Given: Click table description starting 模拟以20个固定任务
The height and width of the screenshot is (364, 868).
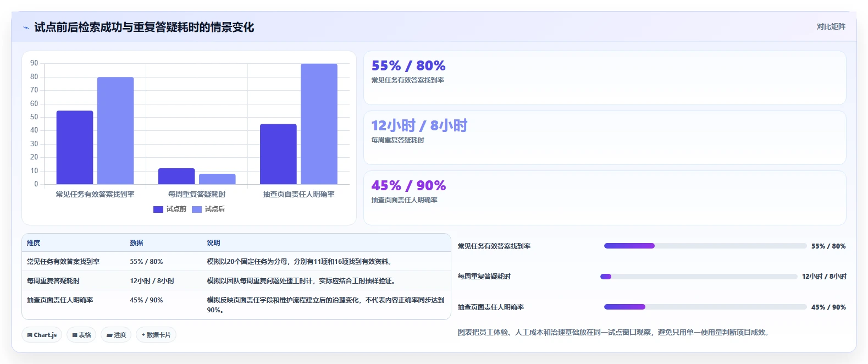Looking at the screenshot, I should click(x=299, y=262).
